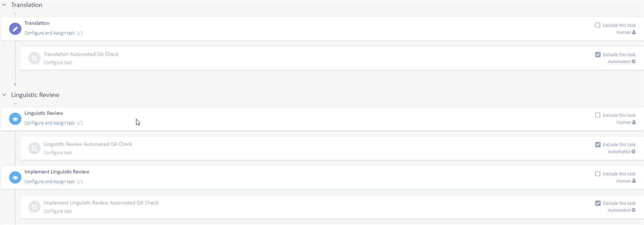This screenshot has width=644, height=225.
Task: Click the eye icon on the Linguistic Review task
Action: [x=15, y=119]
